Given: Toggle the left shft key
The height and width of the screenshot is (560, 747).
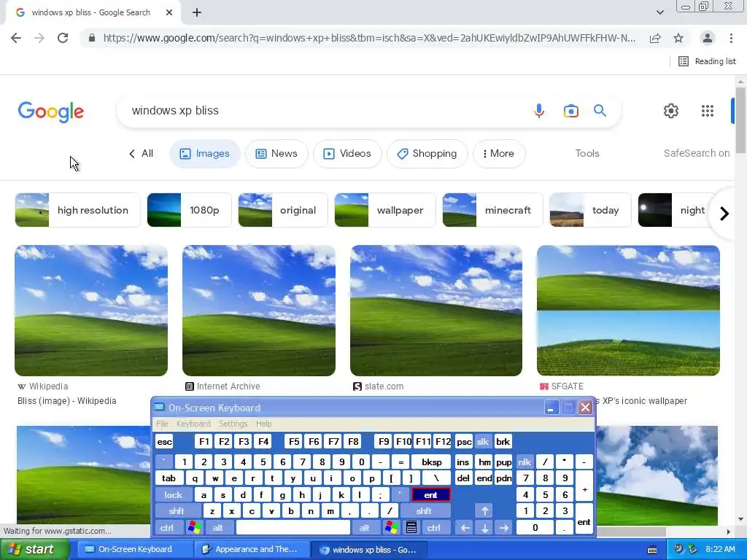Looking at the screenshot, I should (177, 511).
